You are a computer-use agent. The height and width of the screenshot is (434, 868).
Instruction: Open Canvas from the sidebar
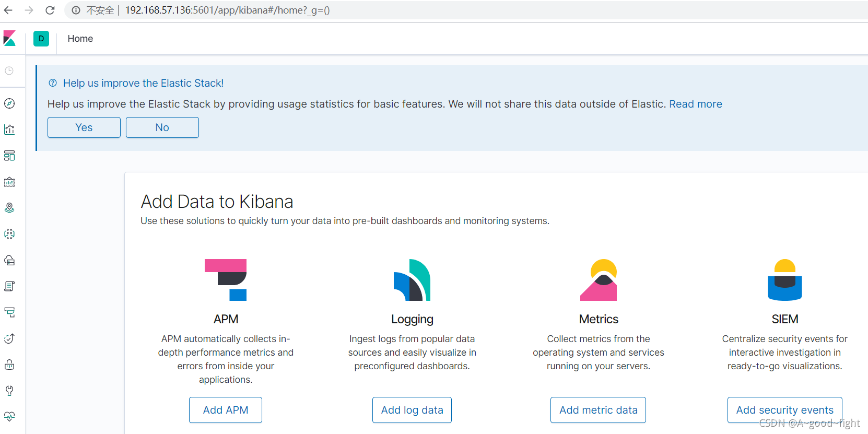[x=9, y=182]
